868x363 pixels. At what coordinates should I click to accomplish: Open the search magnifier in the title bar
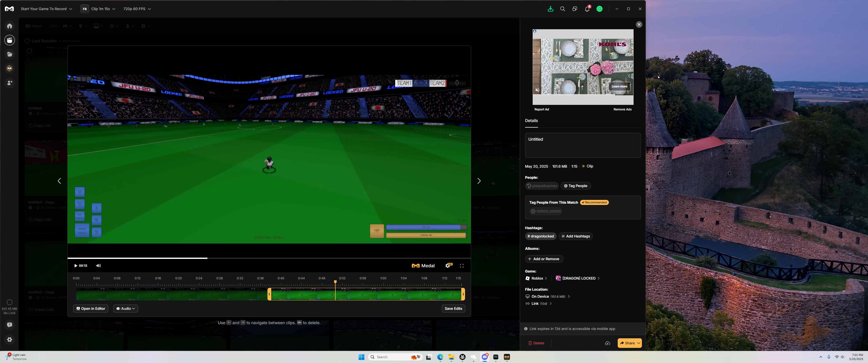tap(562, 9)
